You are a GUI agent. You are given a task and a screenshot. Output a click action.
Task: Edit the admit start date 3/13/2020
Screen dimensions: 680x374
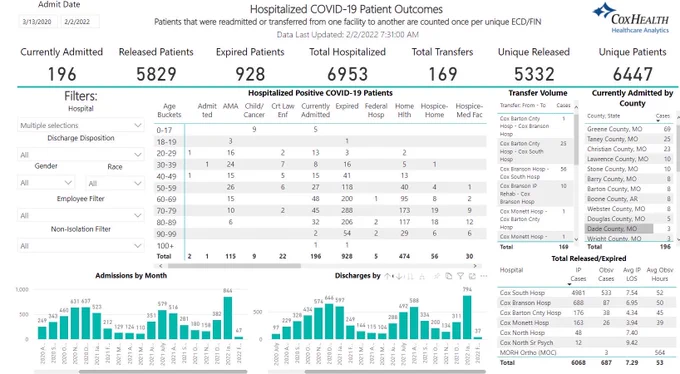click(x=37, y=21)
